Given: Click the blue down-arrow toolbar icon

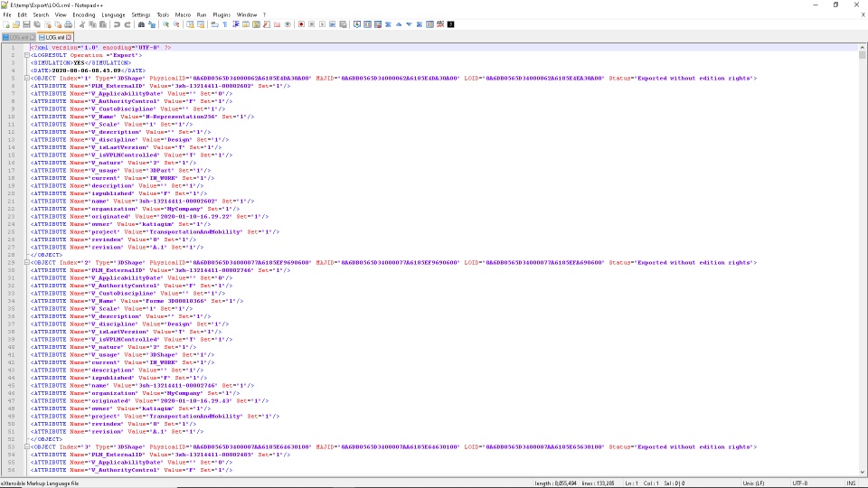Looking at the screenshot, I should point(409,24).
